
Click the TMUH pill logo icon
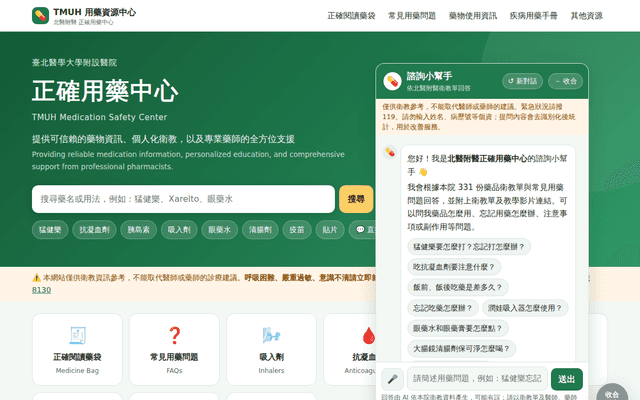40,16
